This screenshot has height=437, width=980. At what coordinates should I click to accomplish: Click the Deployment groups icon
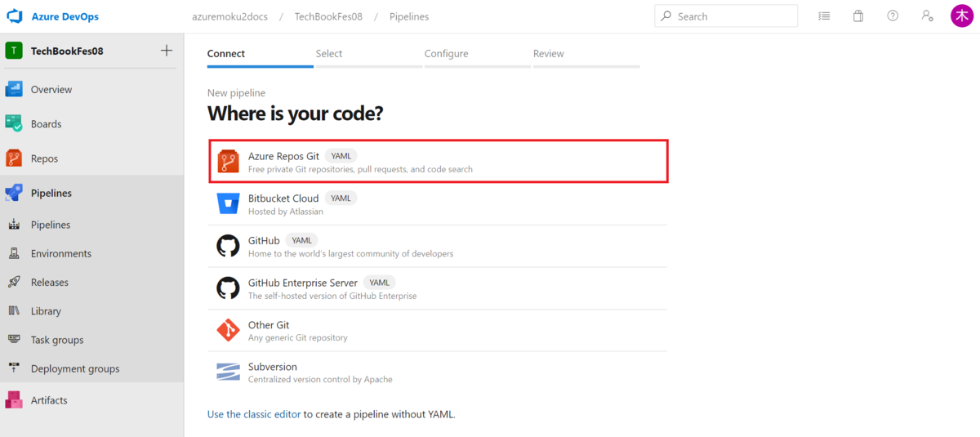14,368
